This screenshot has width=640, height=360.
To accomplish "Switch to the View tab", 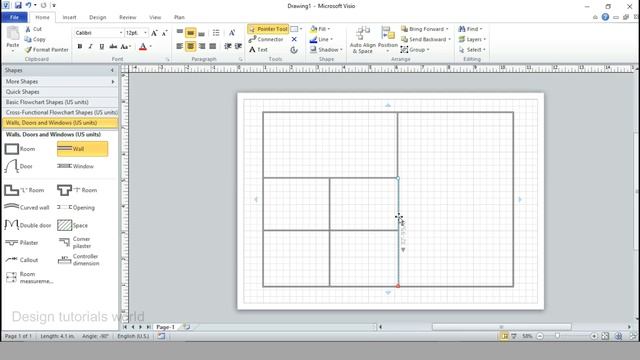I will (155, 18).
